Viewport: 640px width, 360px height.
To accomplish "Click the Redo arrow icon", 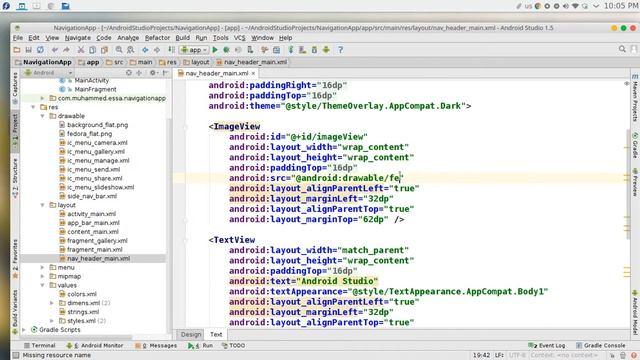I will click(x=66, y=50).
